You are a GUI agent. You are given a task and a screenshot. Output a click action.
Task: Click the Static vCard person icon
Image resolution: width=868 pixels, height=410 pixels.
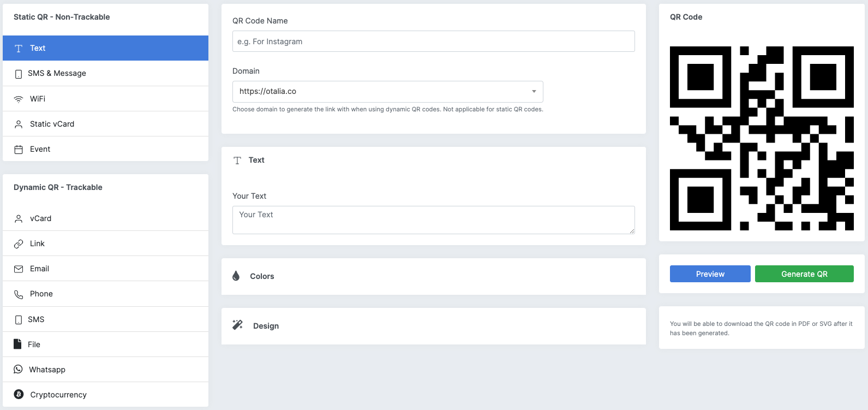coord(19,124)
